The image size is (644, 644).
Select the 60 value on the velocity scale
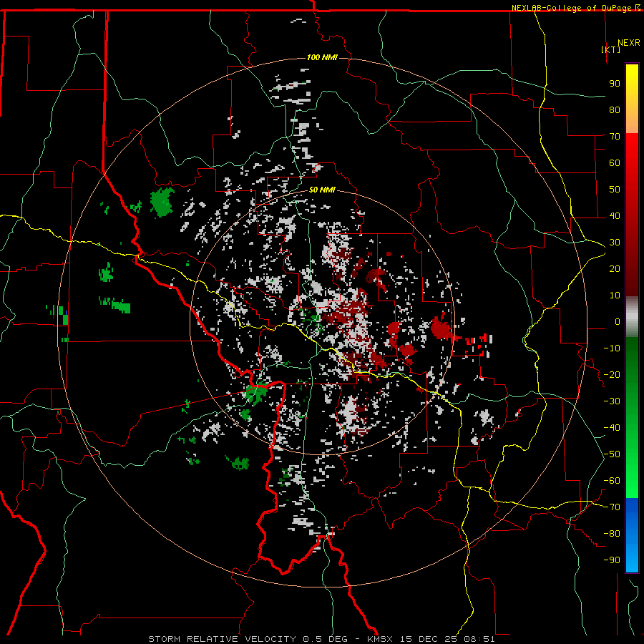(615, 163)
